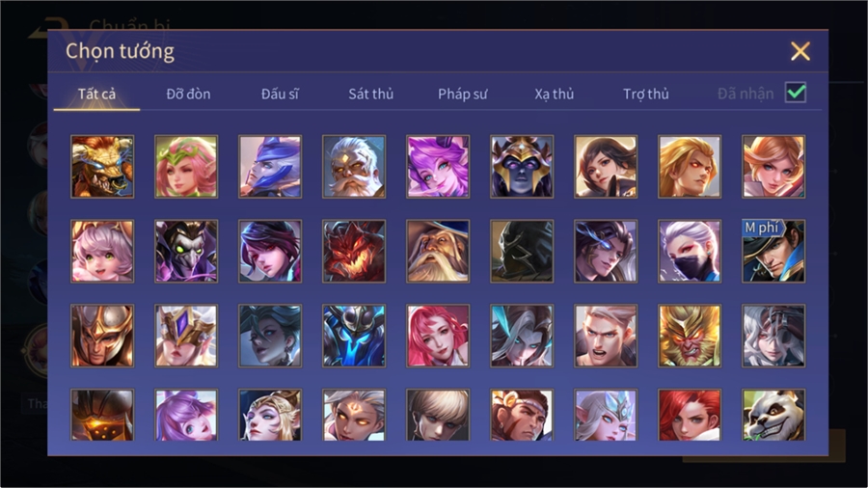The width and height of the screenshot is (868, 488).
Task: Filter by the "Xạ thủ" tab
Action: [555, 95]
